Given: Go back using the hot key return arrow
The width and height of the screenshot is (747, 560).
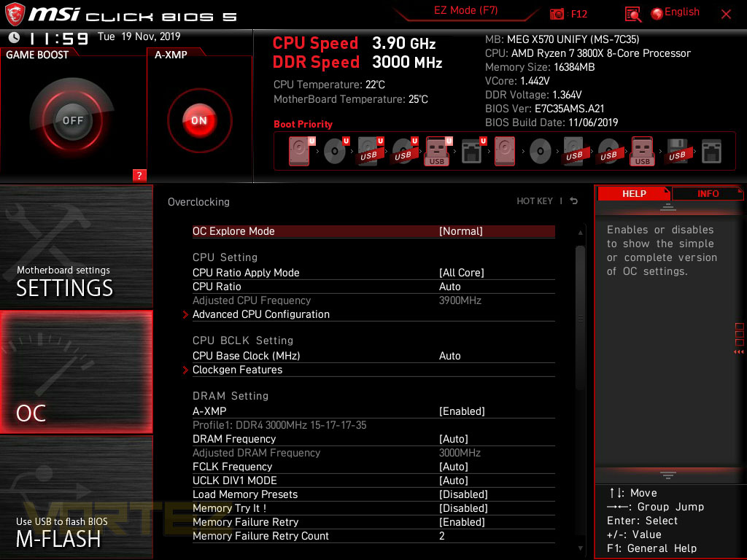Looking at the screenshot, I should coord(574,201).
